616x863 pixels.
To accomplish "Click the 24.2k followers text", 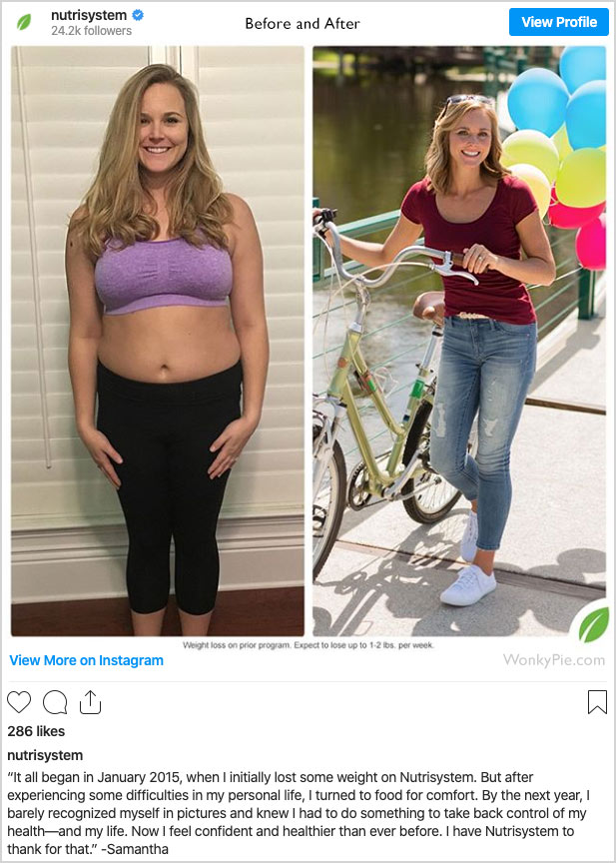I will [x=91, y=31].
